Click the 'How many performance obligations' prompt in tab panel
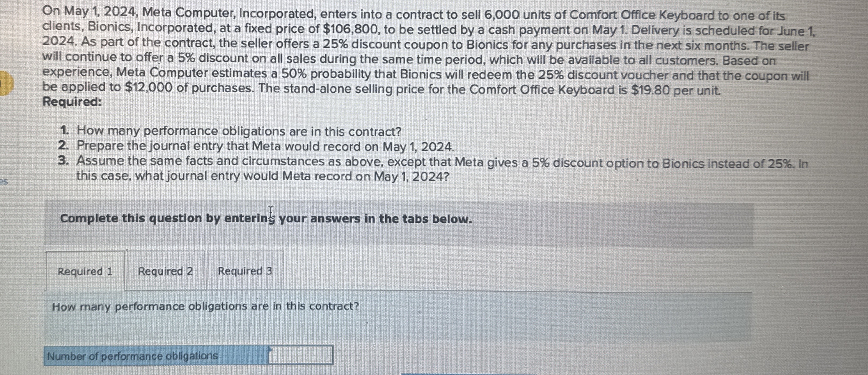 (206, 307)
